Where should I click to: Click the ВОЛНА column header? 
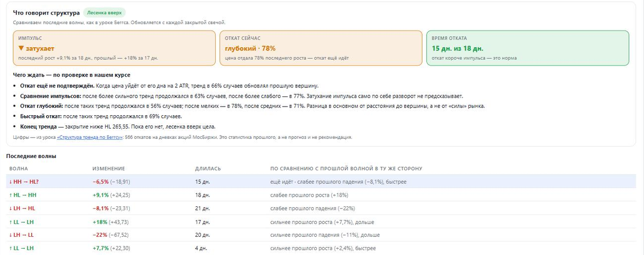[19, 169]
